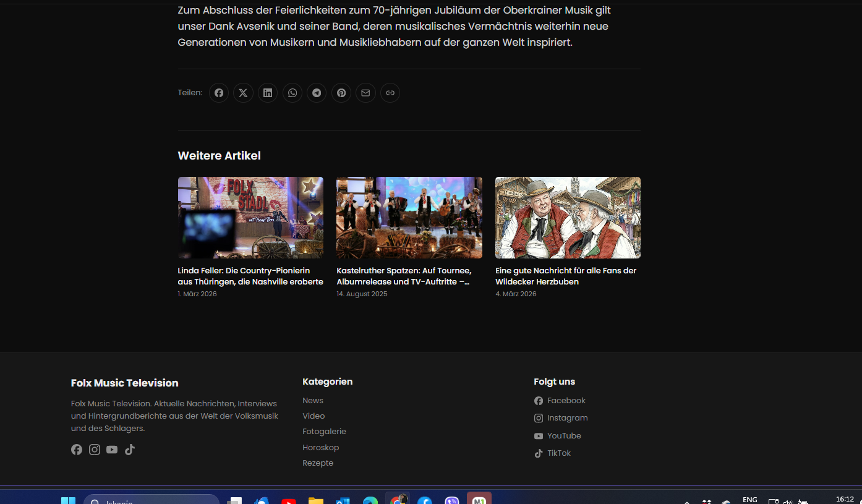Open the Fotogalerie category

tap(324, 432)
